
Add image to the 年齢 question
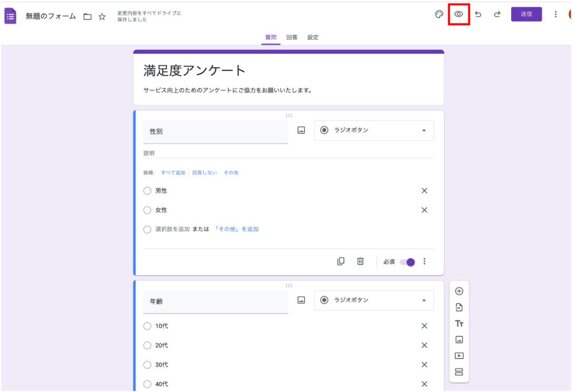[x=301, y=300]
